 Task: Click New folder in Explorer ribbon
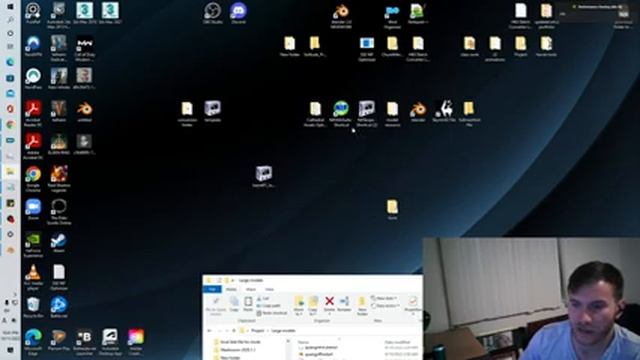tap(362, 306)
